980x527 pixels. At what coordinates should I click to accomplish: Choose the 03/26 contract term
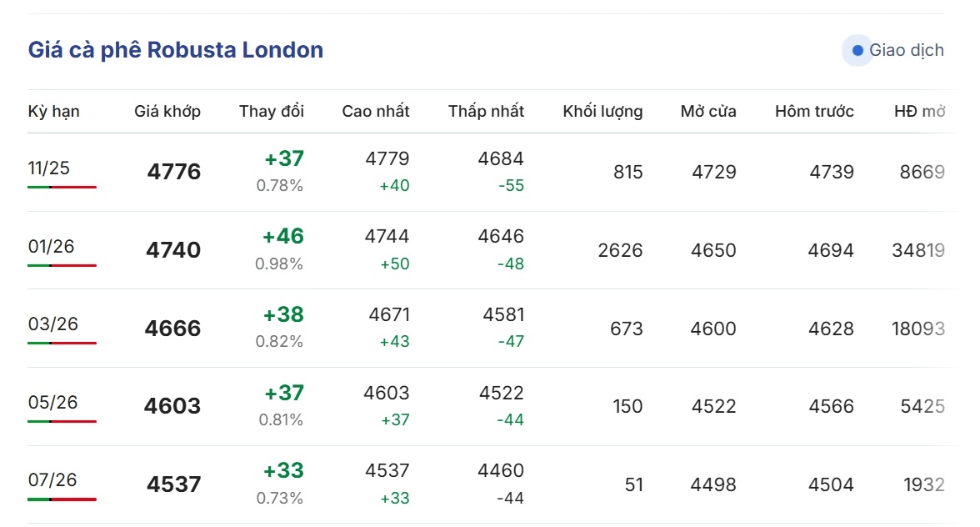point(52,324)
